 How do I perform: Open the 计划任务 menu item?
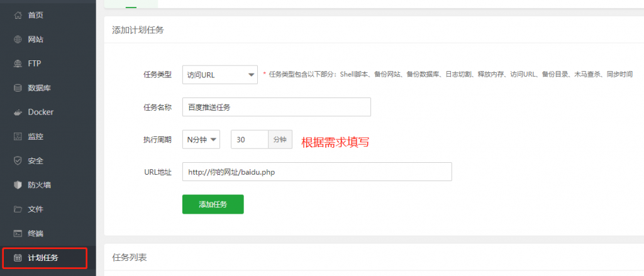tap(43, 257)
